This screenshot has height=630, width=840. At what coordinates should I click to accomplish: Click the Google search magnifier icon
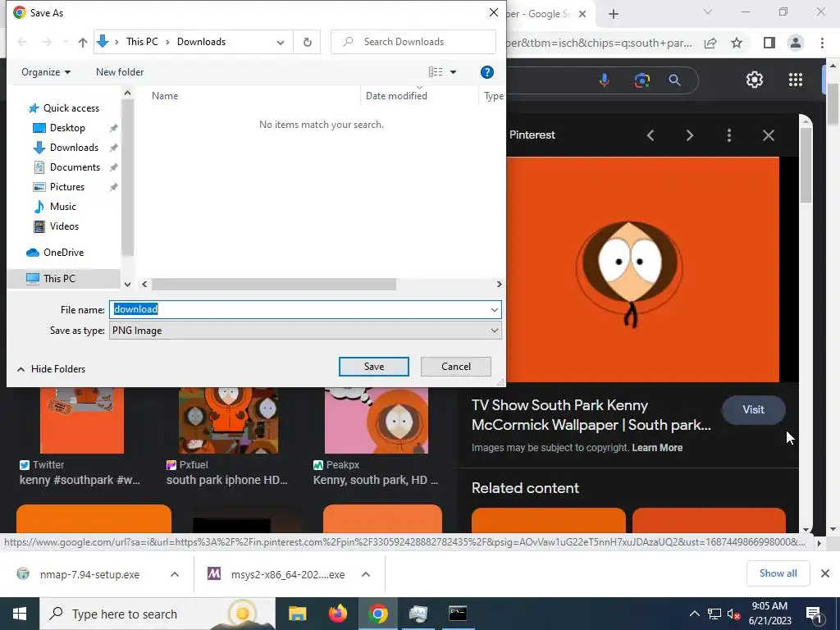click(675, 80)
